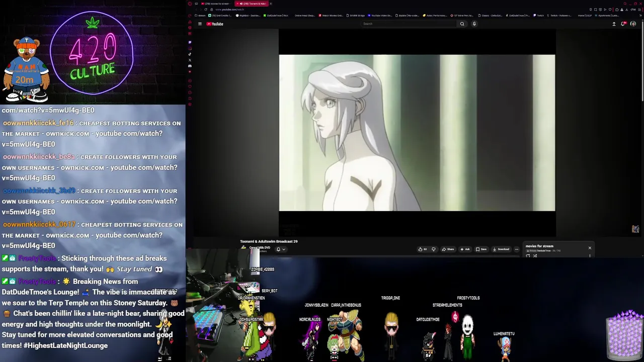Expand the notification bell dropdown for channel

(281, 249)
